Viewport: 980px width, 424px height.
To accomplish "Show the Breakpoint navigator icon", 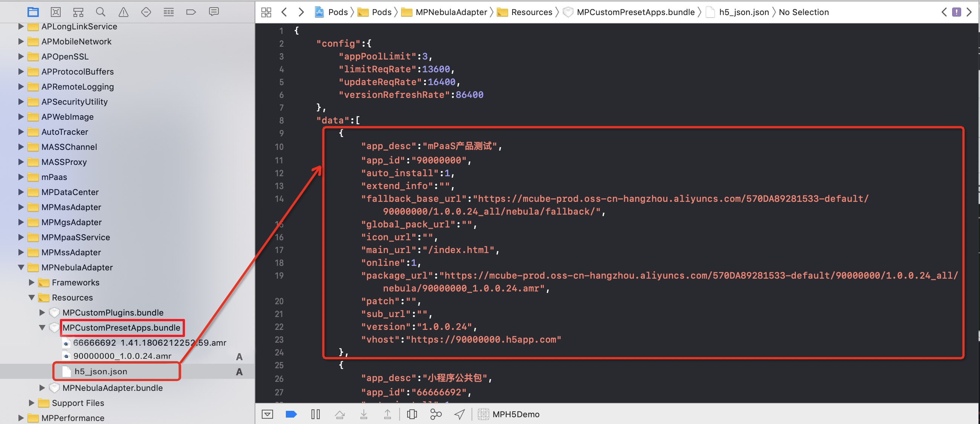I will (x=191, y=12).
